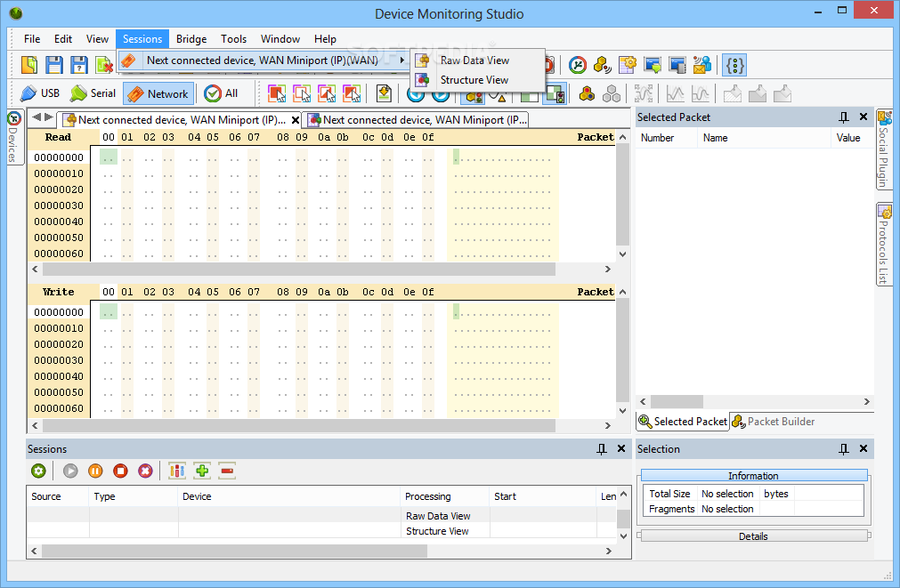Pin the Selected Packet panel
The image size is (900, 588).
pos(843,117)
